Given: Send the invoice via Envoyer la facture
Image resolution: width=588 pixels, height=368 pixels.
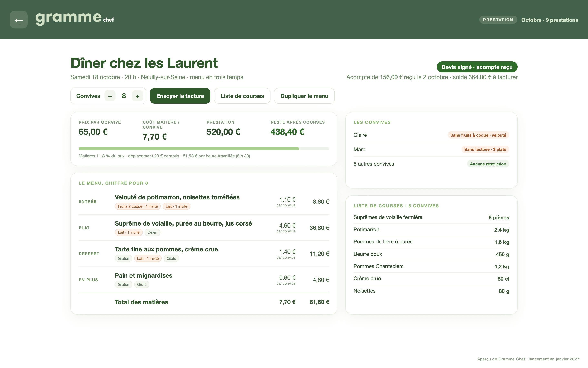Looking at the screenshot, I should tap(180, 96).
